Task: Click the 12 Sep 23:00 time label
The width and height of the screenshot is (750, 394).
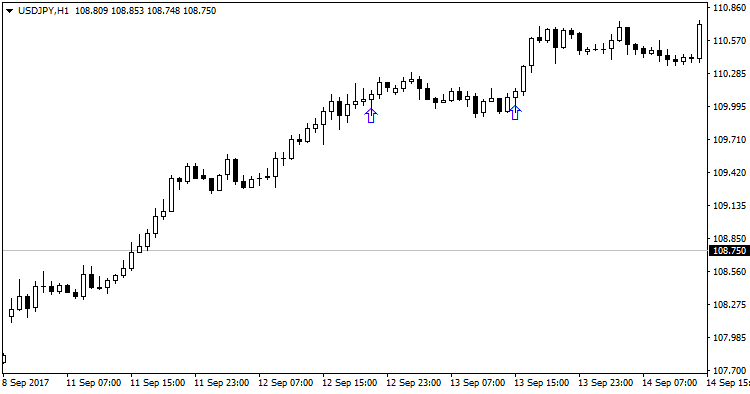Action: (414, 383)
